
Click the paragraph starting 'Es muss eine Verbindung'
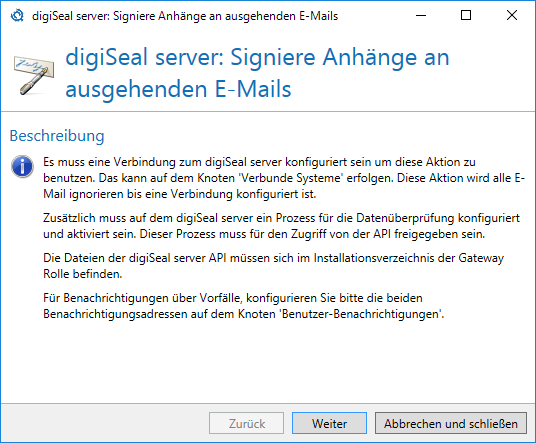[x=284, y=178]
